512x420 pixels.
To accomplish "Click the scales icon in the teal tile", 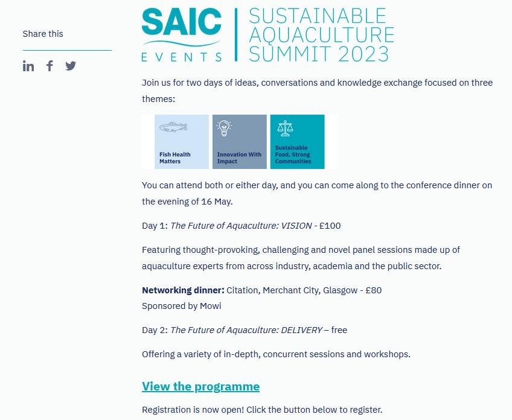I will click(x=284, y=128).
